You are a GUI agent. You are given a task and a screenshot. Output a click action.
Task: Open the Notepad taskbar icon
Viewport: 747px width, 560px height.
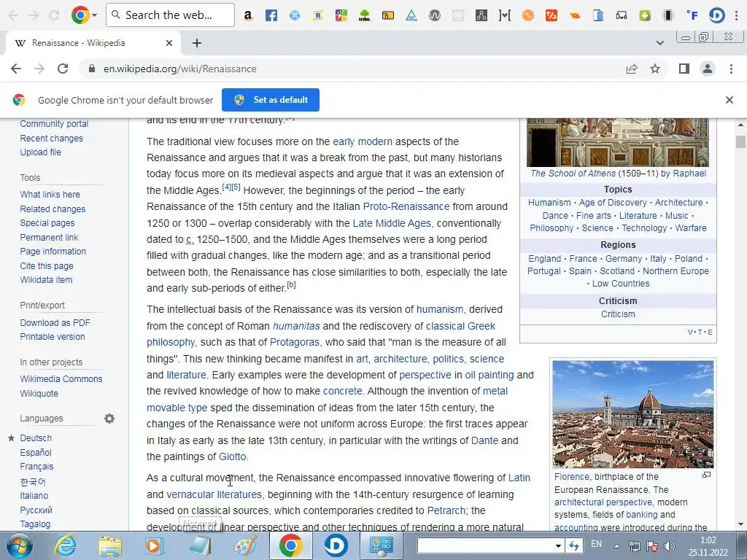[200, 545]
